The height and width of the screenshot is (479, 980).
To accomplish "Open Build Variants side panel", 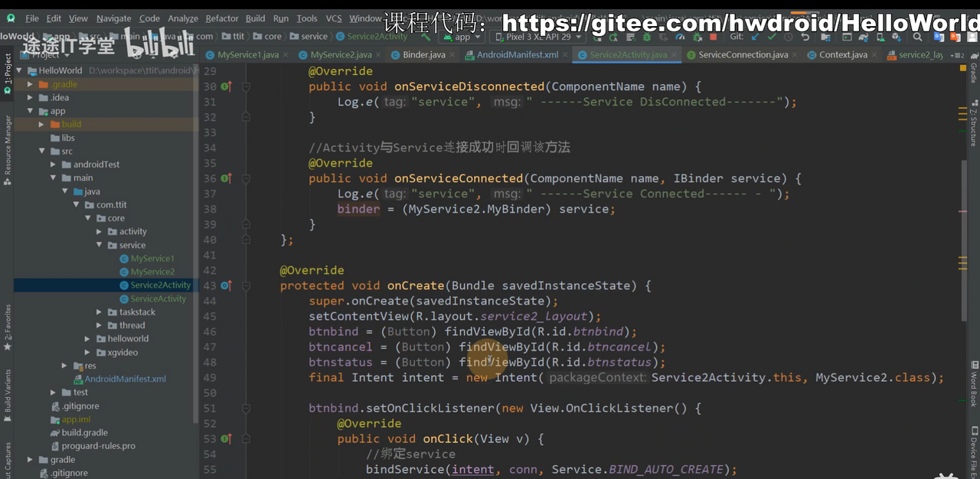I will 8,396.
